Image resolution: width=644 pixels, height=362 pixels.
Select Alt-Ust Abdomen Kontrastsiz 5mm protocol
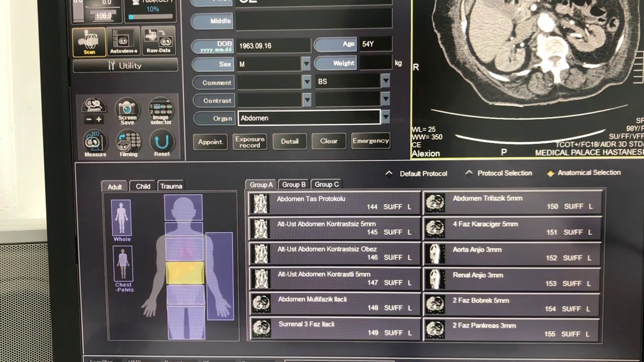click(334, 228)
